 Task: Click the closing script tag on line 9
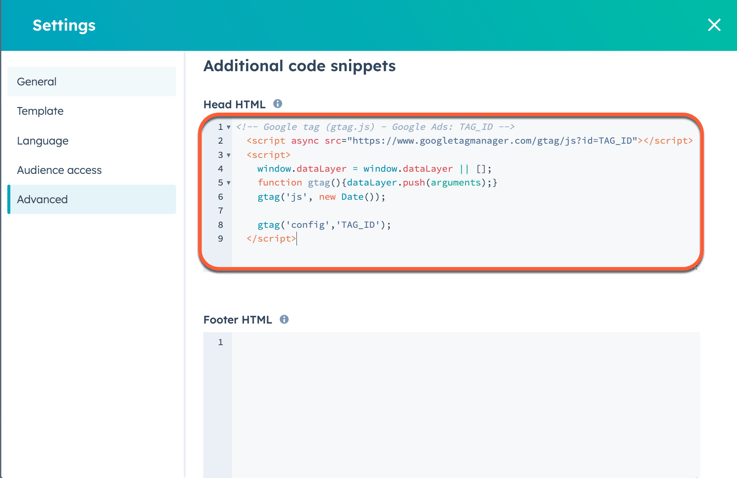click(x=271, y=239)
